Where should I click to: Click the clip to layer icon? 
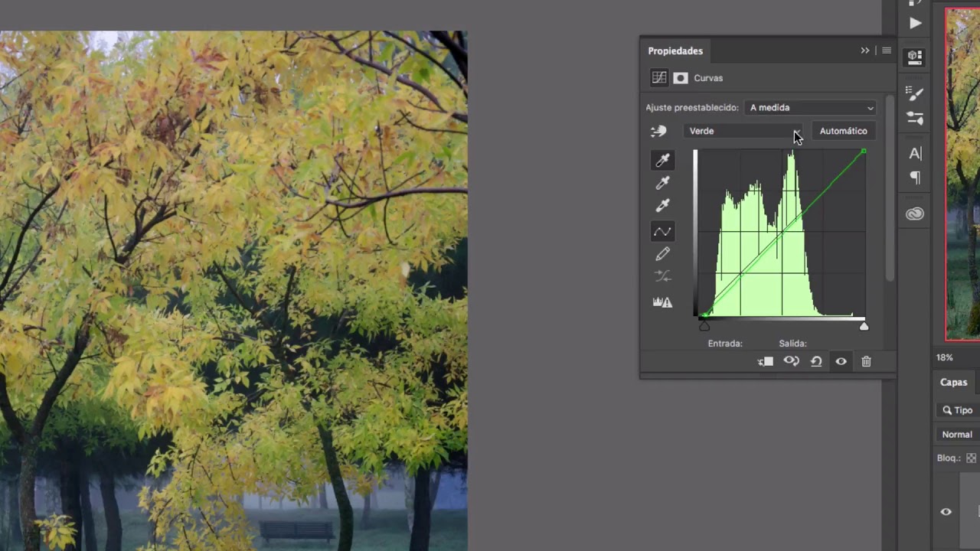pyautogui.click(x=766, y=361)
